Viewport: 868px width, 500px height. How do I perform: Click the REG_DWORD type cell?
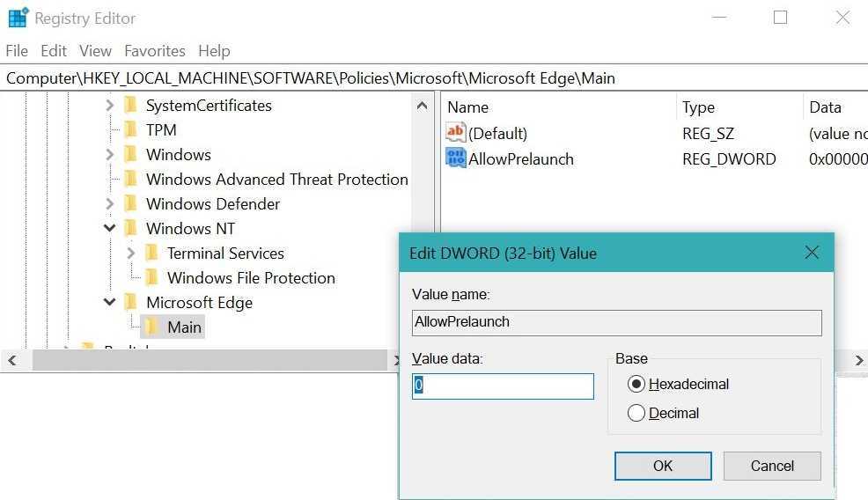pyautogui.click(x=729, y=159)
